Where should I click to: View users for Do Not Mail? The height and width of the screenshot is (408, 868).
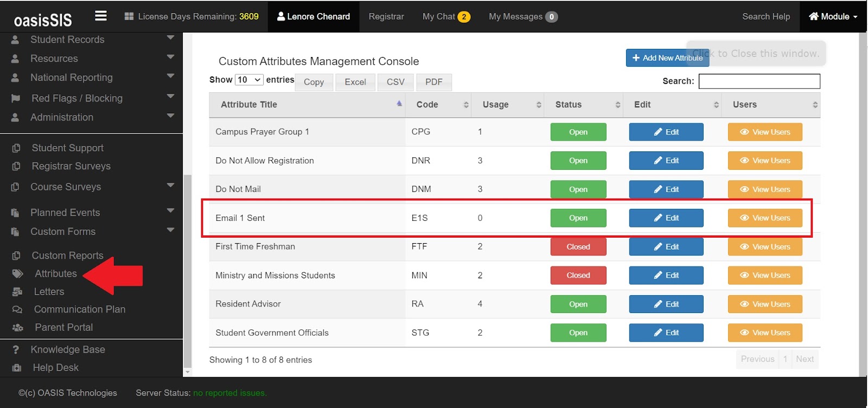point(765,189)
